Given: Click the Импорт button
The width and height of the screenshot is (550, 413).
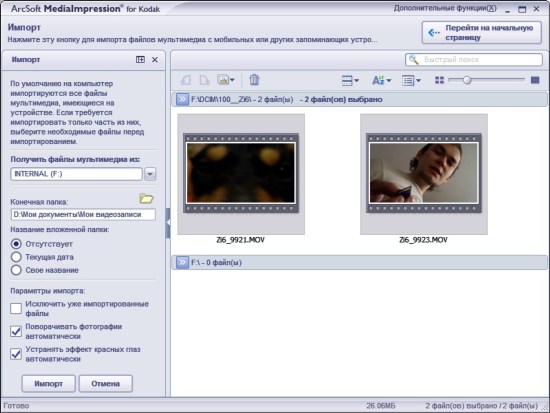Looking at the screenshot, I should (x=48, y=384).
